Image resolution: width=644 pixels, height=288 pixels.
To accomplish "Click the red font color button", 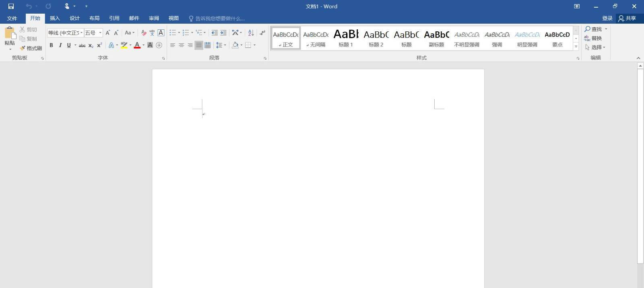I will coord(137,45).
